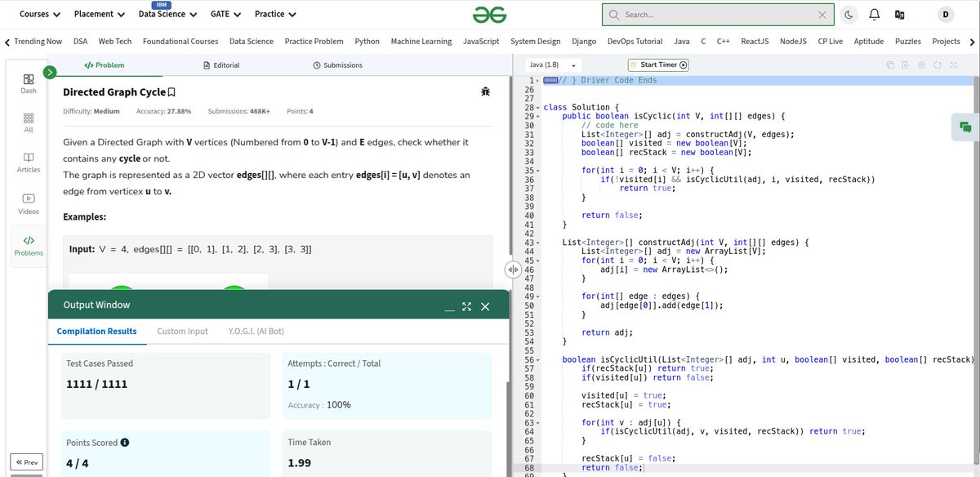Open editor settings gear icon
Viewport: 980px width, 477px height.
pyautogui.click(x=922, y=65)
